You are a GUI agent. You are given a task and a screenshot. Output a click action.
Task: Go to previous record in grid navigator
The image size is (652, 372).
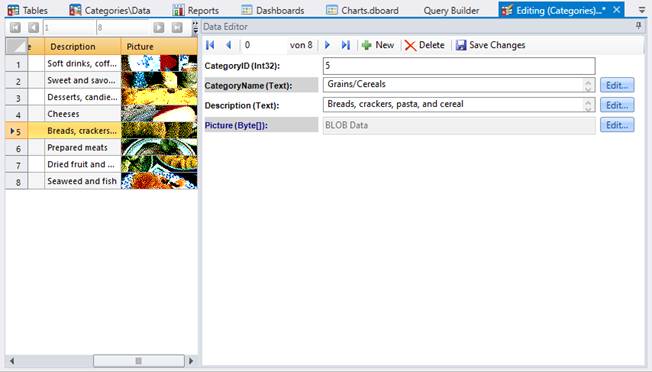tap(33, 27)
